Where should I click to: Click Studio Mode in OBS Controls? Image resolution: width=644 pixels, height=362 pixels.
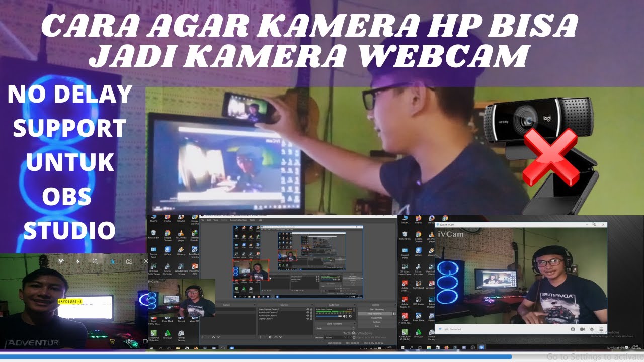pyautogui.click(x=377, y=318)
